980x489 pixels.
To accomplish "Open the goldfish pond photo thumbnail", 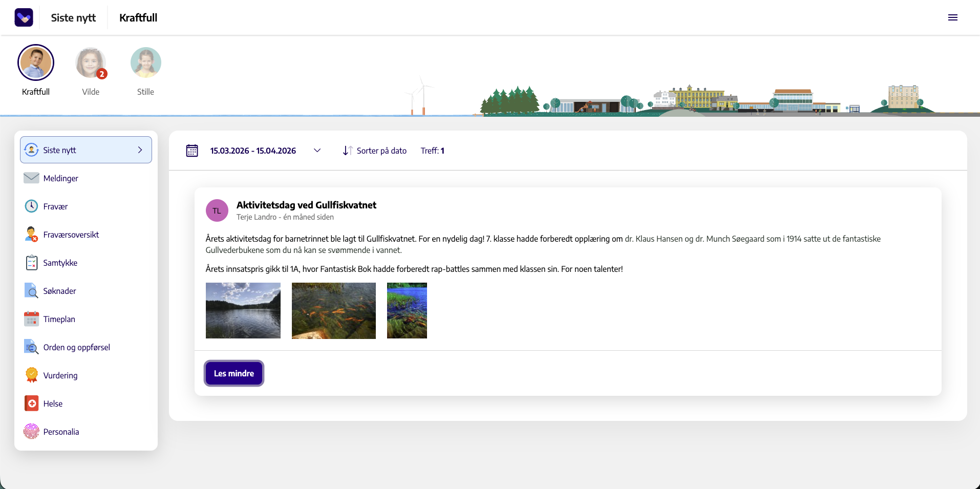I will click(334, 310).
